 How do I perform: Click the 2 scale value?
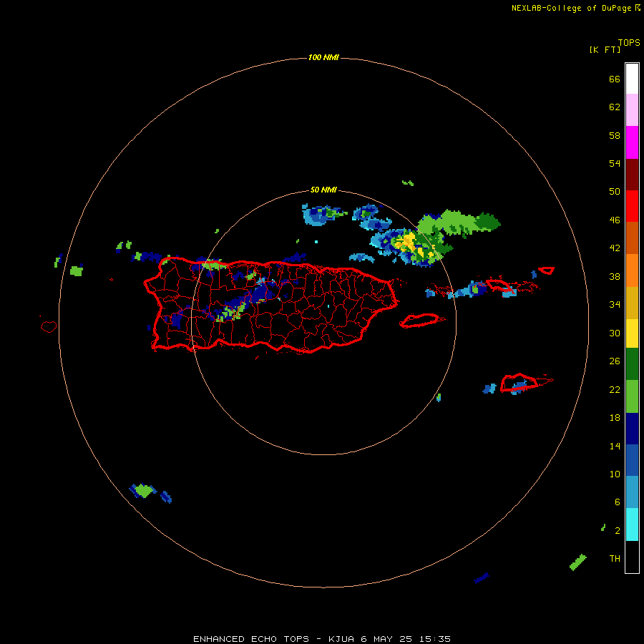point(618,531)
